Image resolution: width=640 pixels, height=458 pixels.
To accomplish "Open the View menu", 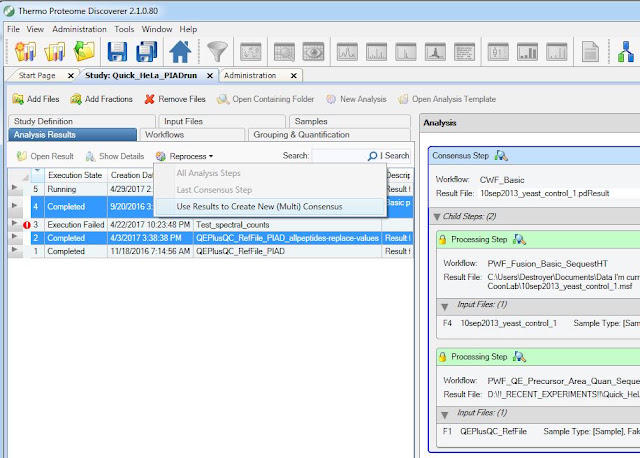I will [x=36, y=29].
